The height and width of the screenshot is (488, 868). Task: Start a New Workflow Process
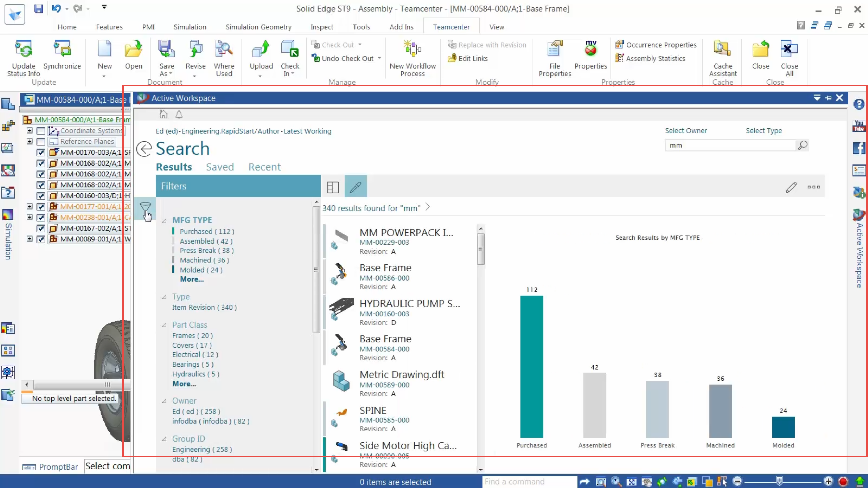[x=412, y=58]
